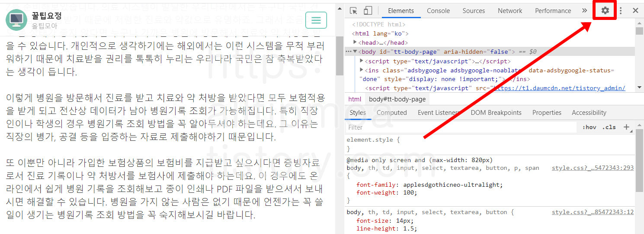Open DevTools three-dot customize menu
The width and height of the screenshot is (644, 234).
click(621, 11)
